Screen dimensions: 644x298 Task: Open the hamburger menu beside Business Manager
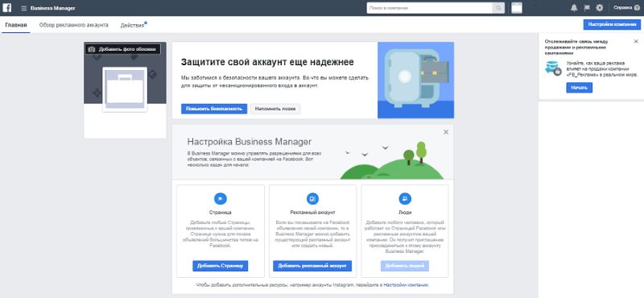pos(24,8)
